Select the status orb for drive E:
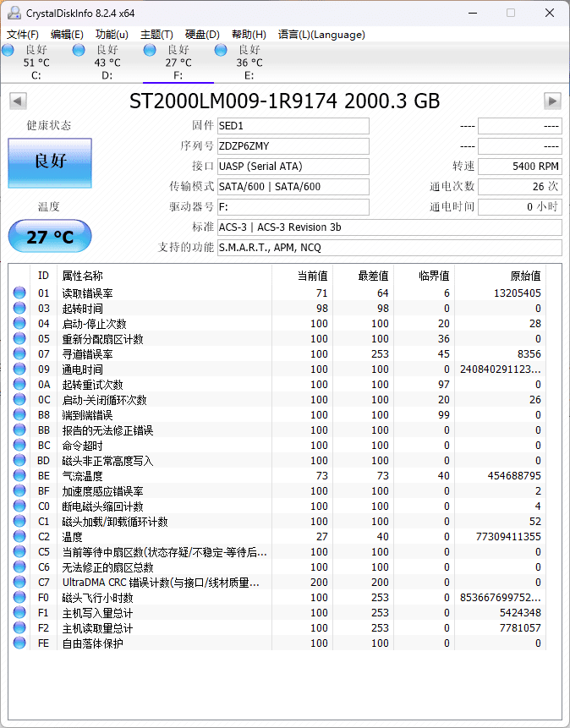570x728 pixels. pyautogui.click(x=221, y=50)
